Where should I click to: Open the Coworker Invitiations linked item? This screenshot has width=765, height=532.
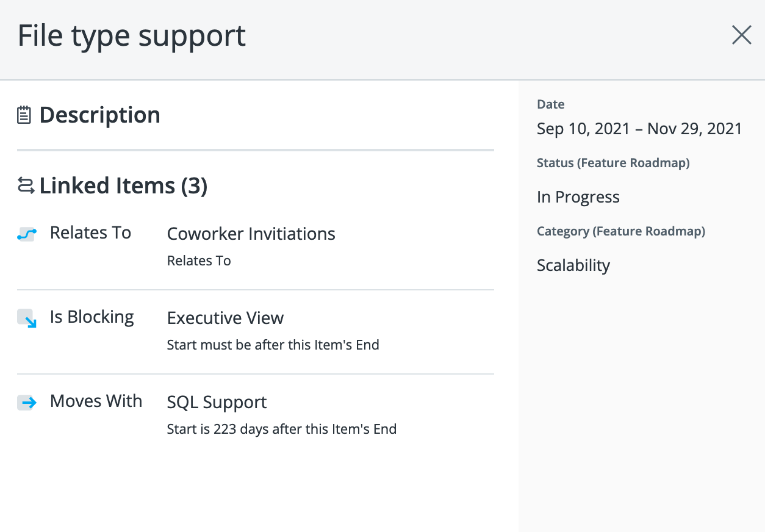tap(251, 234)
